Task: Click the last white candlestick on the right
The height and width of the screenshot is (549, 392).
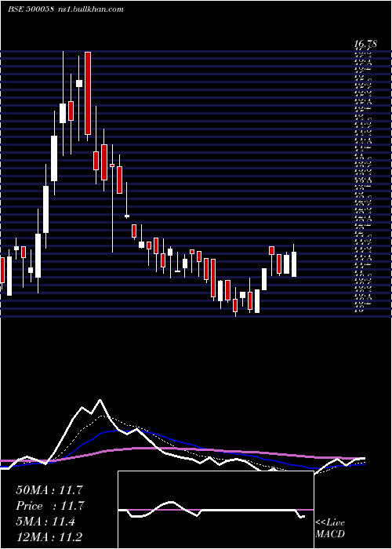Action: [x=294, y=264]
